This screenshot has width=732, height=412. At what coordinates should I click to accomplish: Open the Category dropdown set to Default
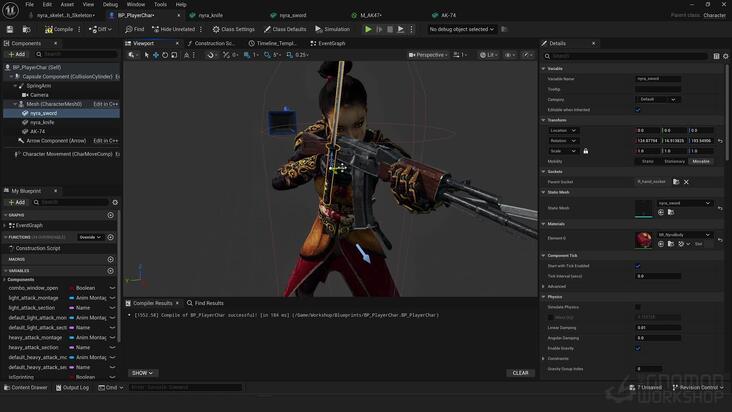coord(658,99)
